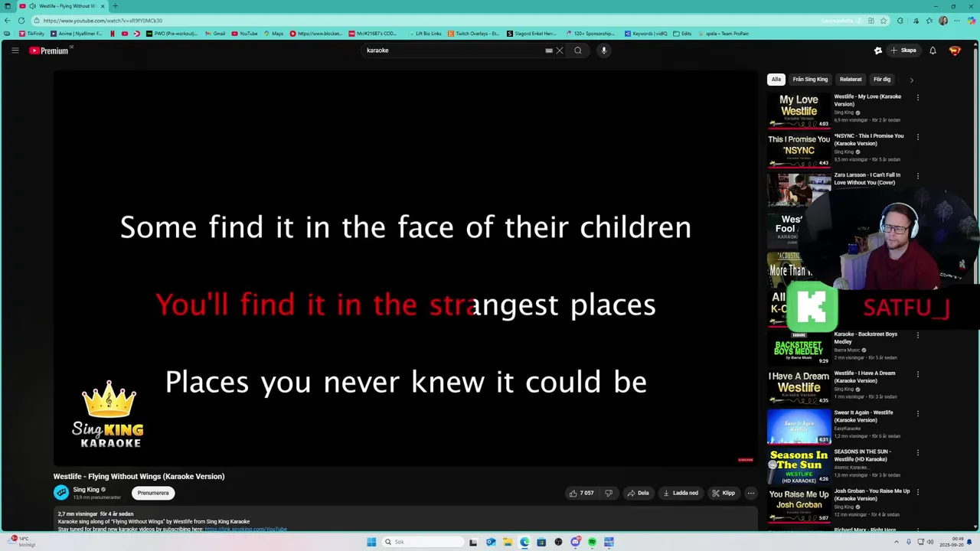Screen dimensions: 980x551
Task: Open Westlife My Love karaoke thumbnail
Action: [799, 110]
